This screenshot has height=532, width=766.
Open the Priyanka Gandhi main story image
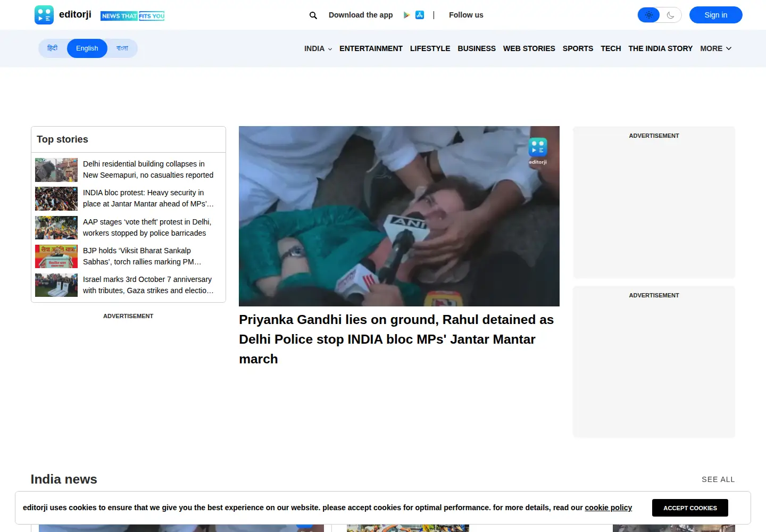[x=399, y=216]
